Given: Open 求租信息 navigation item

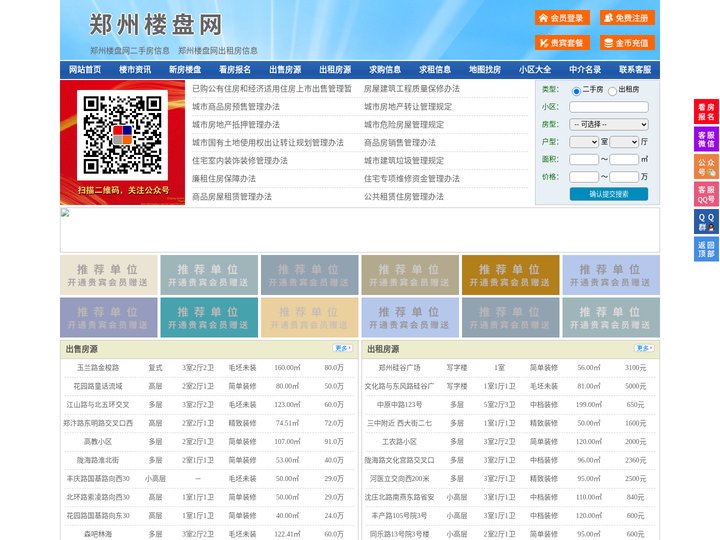Looking at the screenshot, I should (435, 70).
